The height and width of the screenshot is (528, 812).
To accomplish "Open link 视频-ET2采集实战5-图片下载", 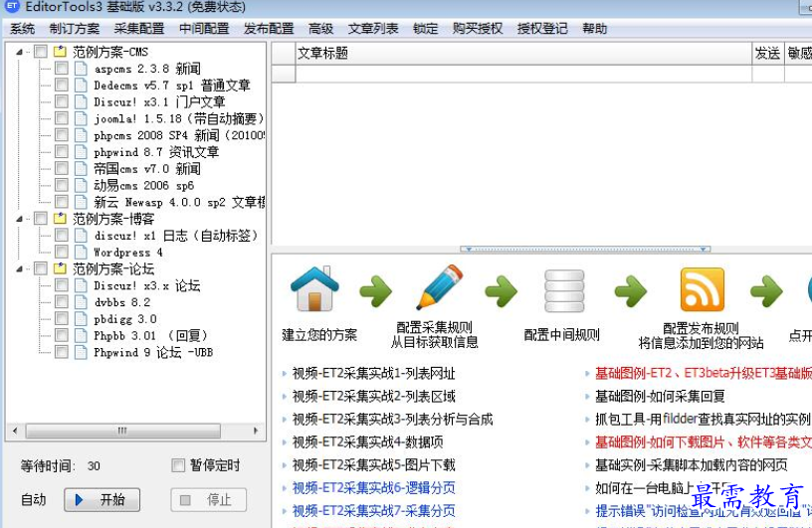I will coord(373,464).
